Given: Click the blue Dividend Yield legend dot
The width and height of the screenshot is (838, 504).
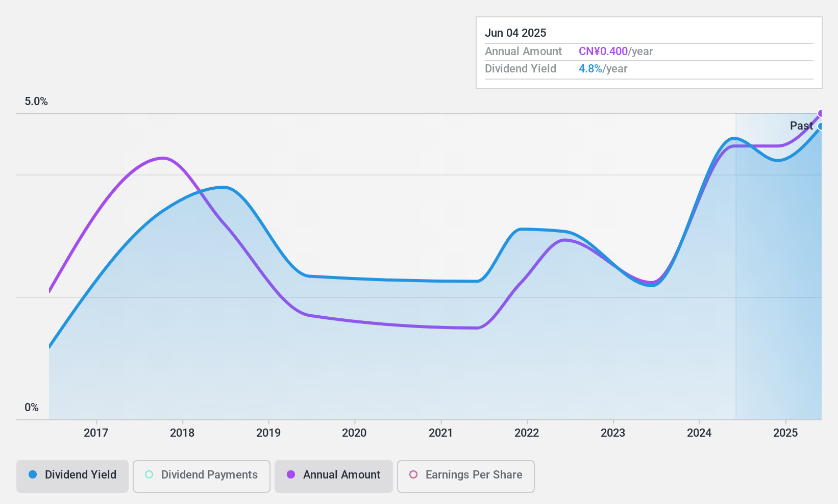Looking at the screenshot, I should (33, 474).
